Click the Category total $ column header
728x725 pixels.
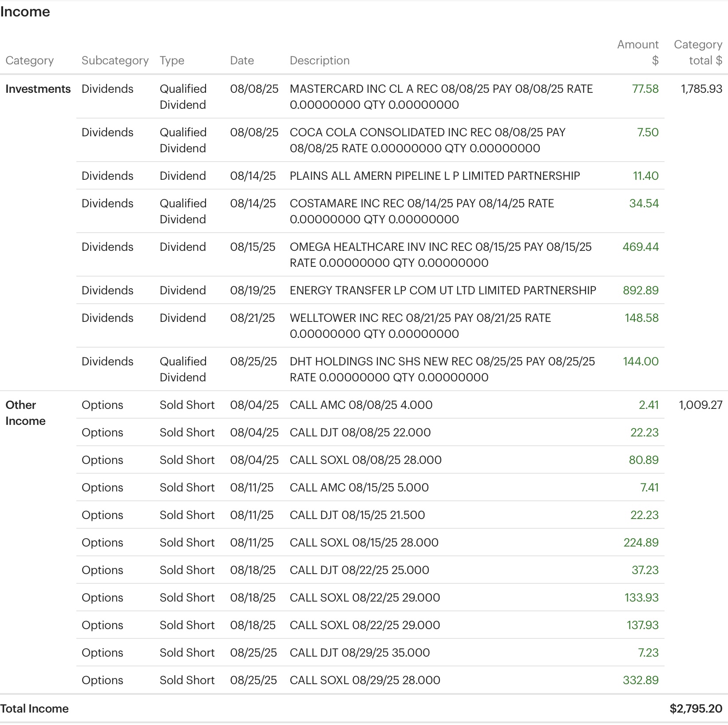(698, 52)
